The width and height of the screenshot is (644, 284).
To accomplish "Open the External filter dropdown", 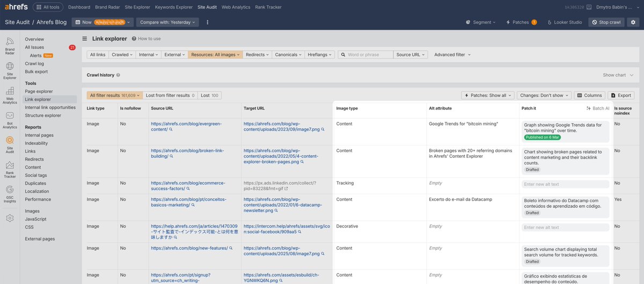I will 174,55.
